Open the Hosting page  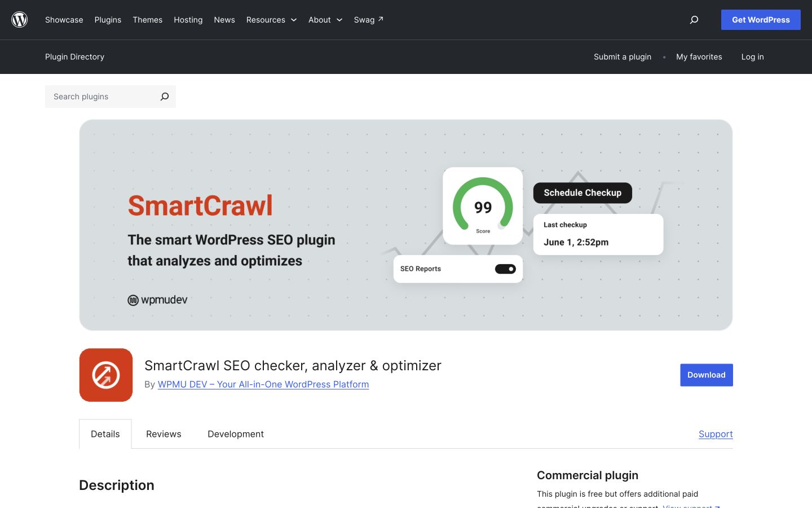click(188, 20)
